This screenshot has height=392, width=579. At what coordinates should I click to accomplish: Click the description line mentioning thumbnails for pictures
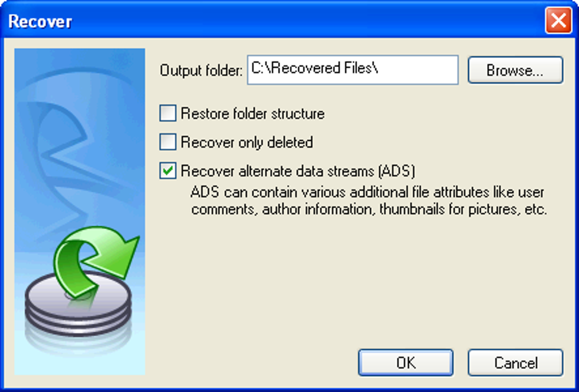[369, 209]
